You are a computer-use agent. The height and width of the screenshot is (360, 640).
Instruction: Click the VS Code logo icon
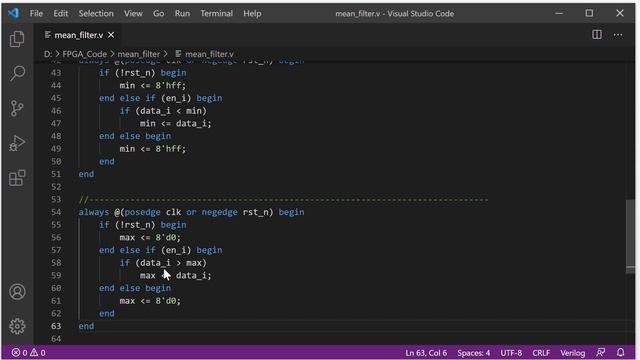tap(13, 13)
